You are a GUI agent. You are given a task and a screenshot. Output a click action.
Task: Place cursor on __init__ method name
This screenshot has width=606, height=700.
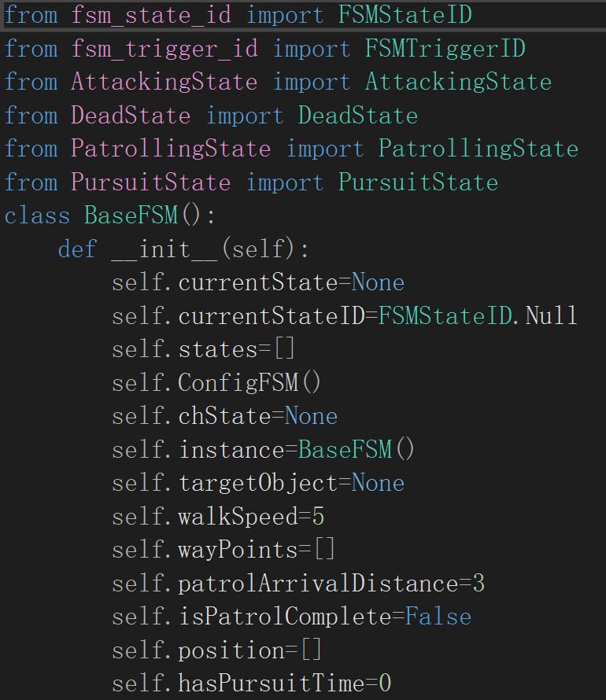coord(164,249)
